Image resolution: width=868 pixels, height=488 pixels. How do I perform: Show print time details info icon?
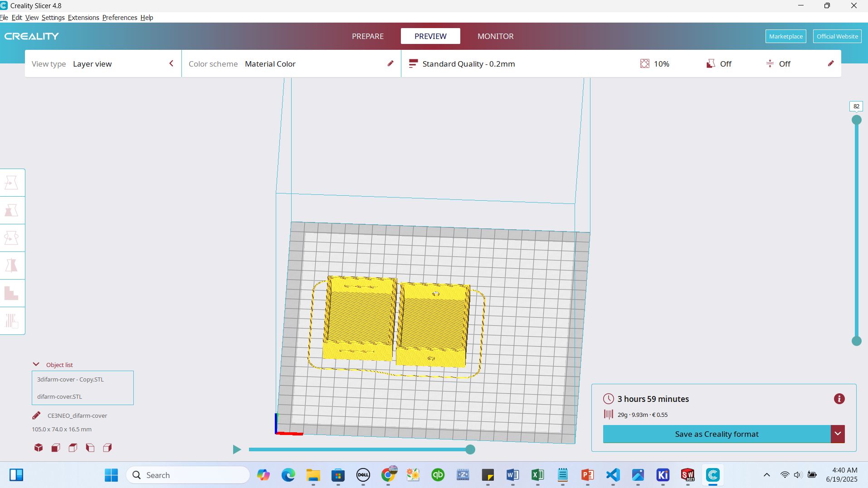click(x=839, y=399)
